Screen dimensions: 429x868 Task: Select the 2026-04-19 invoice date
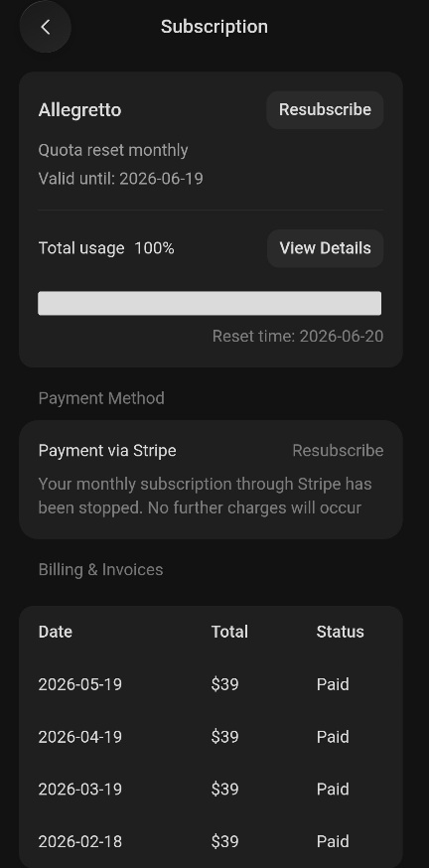pos(79,737)
